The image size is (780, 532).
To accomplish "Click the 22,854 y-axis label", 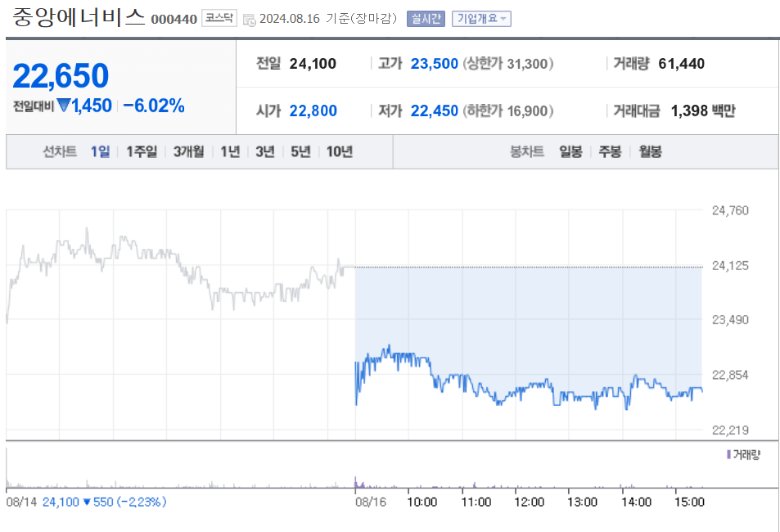I will click(x=730, y=375).
